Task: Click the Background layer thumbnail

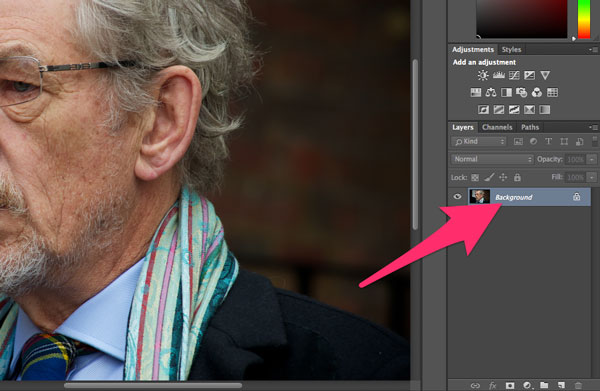Action: (x=479, y=197)
